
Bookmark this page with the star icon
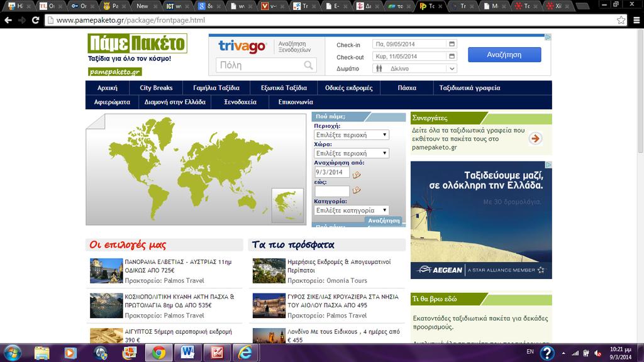[x=621, y=20]
